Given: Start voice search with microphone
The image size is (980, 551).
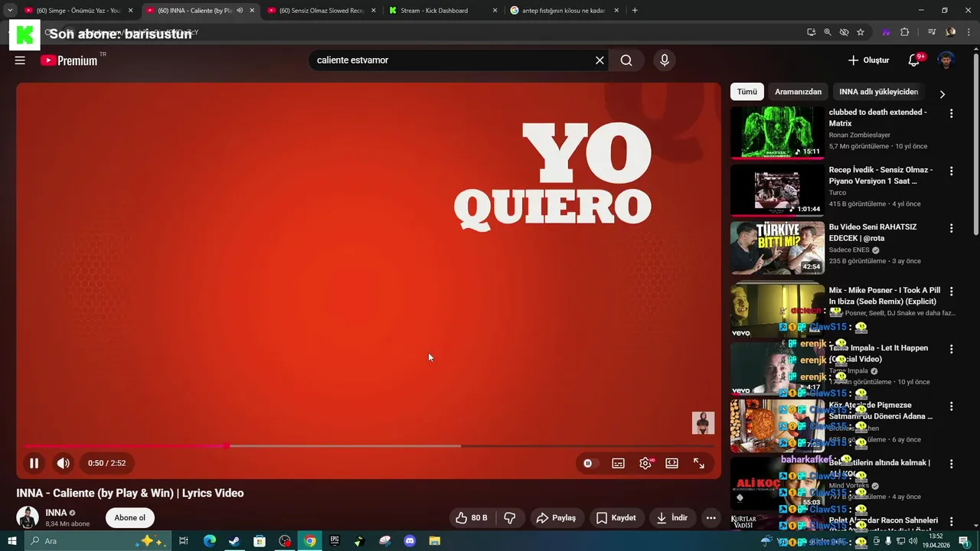Looking at the screenshot, I should [x=665, y=60].
